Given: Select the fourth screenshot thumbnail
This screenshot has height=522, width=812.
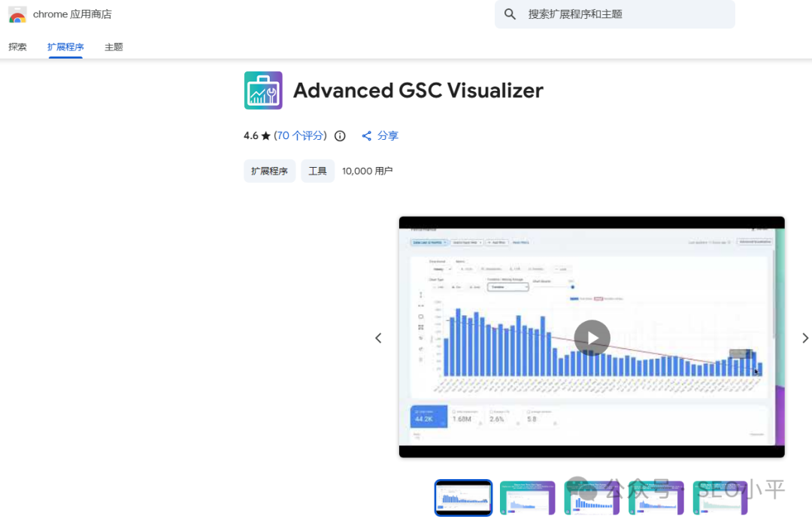Looking at the screenshot, I should (655, 497).
